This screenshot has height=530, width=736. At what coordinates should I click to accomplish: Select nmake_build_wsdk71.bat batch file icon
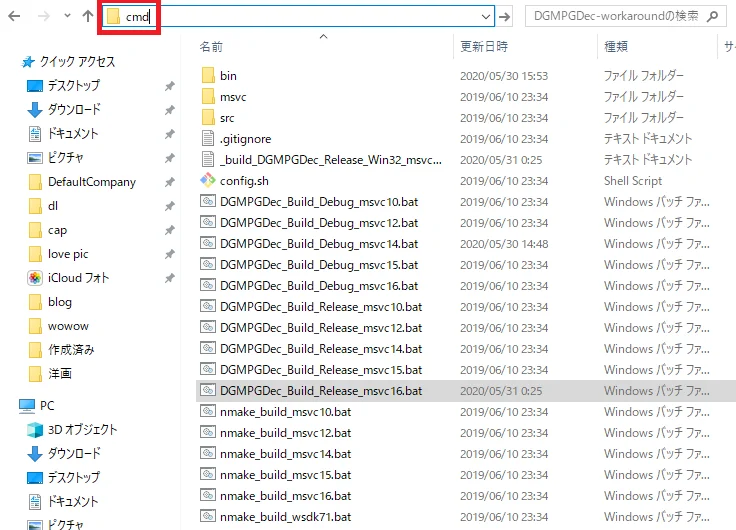208,517
